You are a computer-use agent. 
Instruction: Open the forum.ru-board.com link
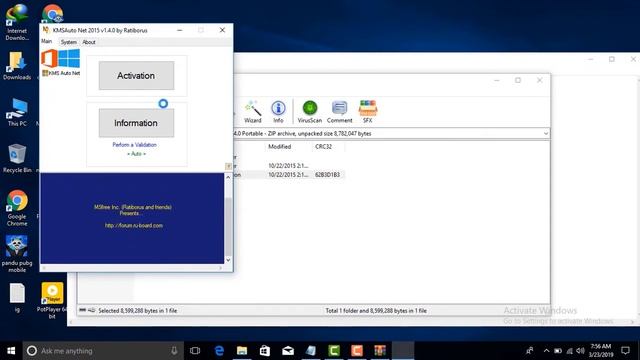click(x=134, y=225)
